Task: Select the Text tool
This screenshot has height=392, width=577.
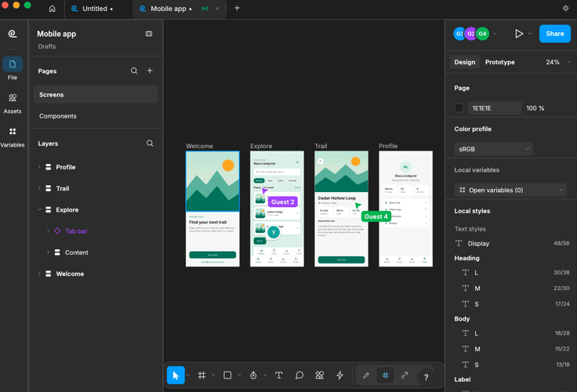Action: [279, 376]
